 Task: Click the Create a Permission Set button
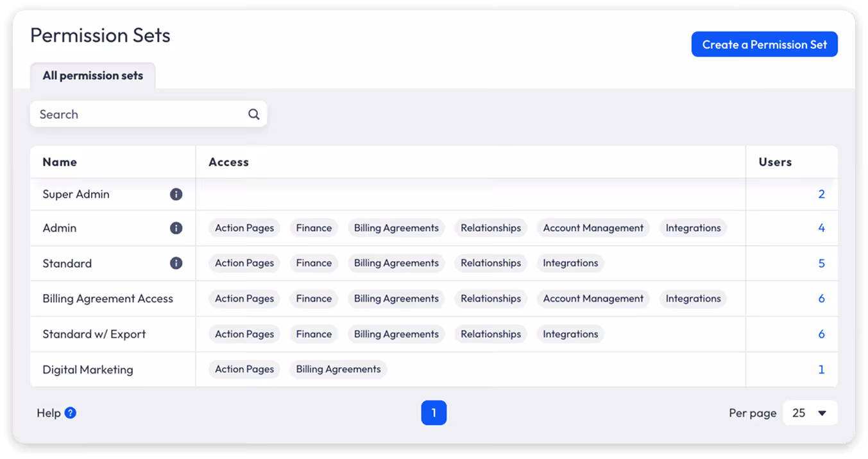[x=764, y=44]
